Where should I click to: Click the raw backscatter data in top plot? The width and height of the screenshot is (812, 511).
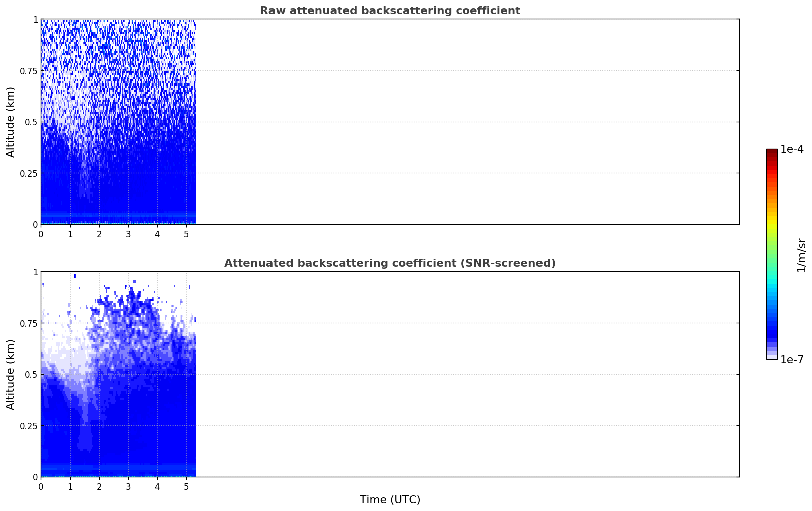[x=118, y=122]
